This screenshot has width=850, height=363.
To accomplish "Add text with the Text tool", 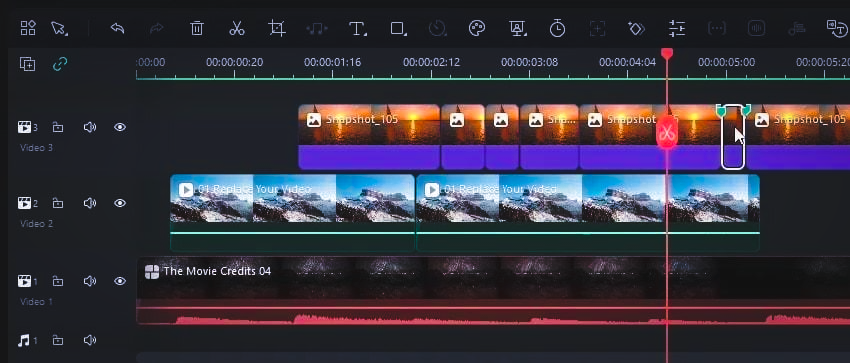I will (357, 29).
